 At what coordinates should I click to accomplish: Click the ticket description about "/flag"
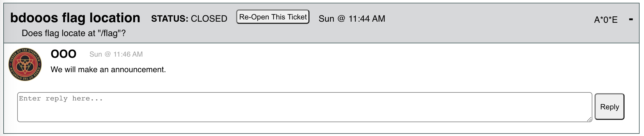[x=74, y=33]
